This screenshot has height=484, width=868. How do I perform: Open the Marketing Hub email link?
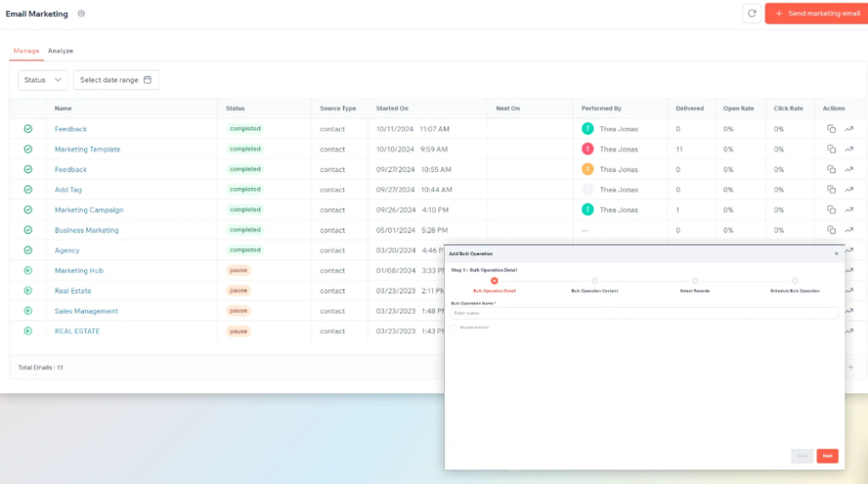[x=79, y=270]
